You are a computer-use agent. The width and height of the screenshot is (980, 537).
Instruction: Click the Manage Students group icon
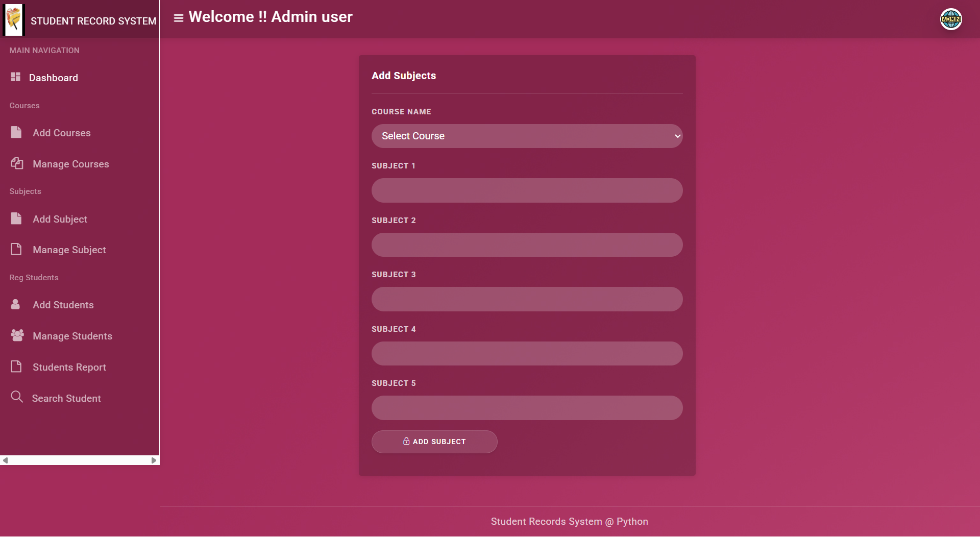pyautogui.click(x=17, y=335)
